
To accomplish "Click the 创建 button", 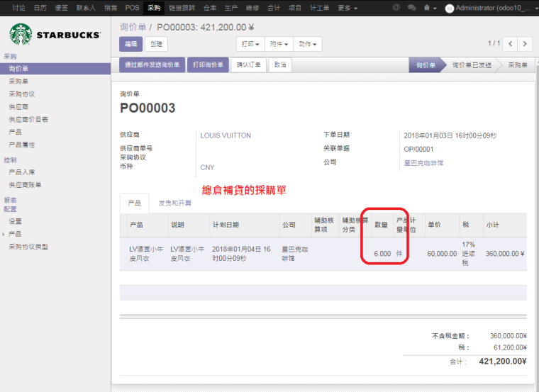I will [156, 44].
